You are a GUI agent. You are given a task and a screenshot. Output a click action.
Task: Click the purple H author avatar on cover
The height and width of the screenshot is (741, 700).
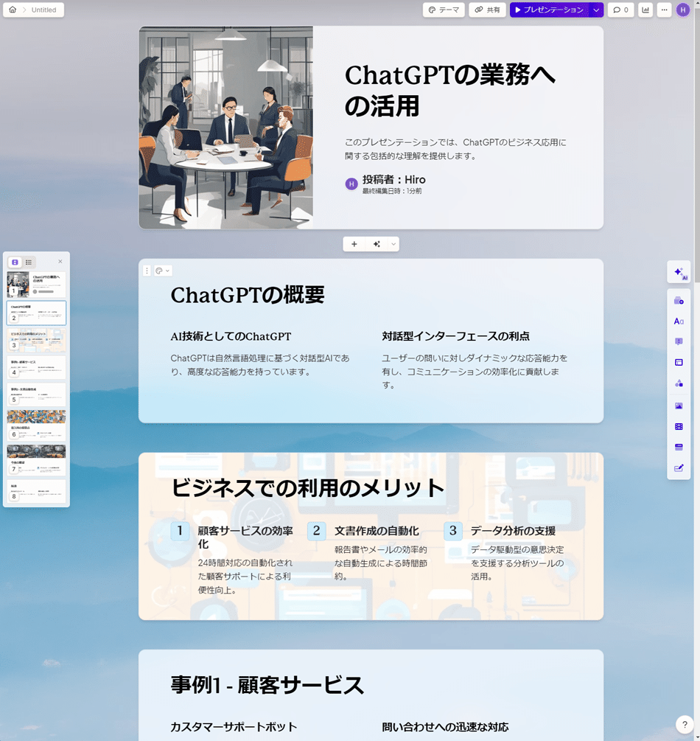click(351, 184)
